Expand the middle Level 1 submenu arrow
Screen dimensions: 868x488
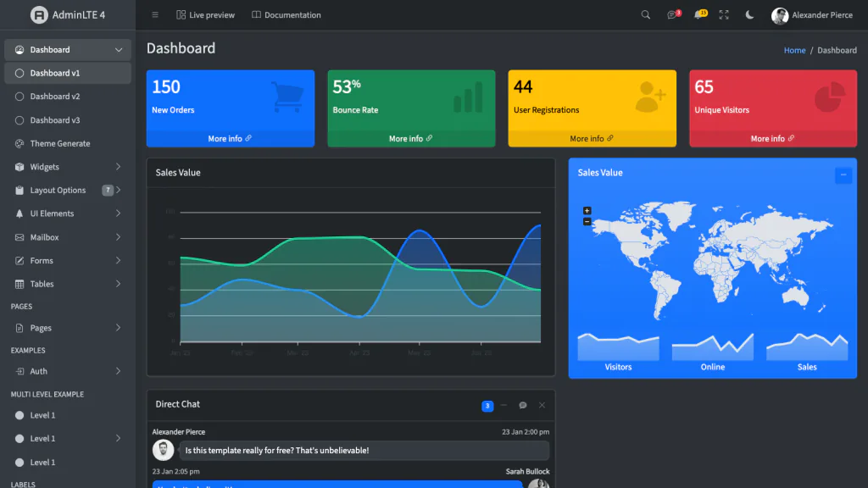click(118, 438)
